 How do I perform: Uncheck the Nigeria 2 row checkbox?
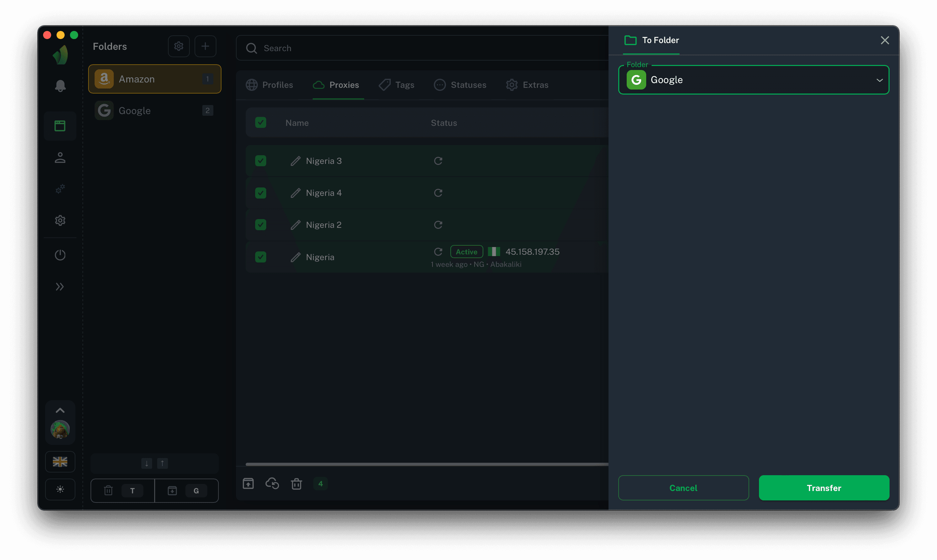tap(261, 225)
